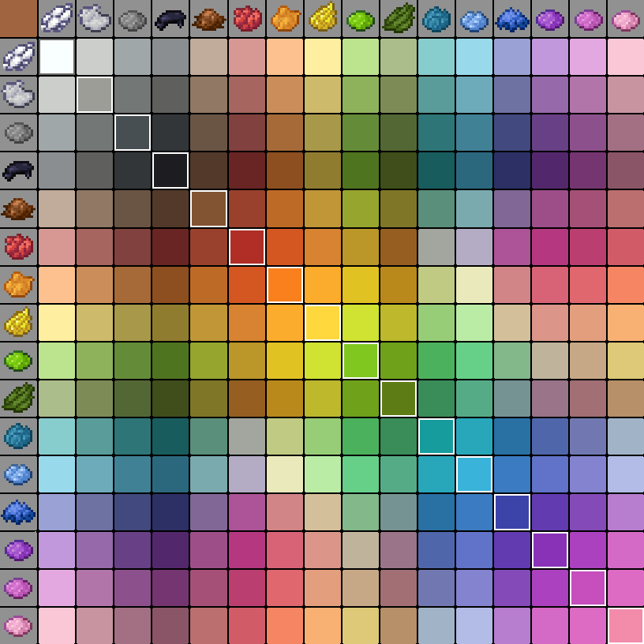Pick swatch in green row, purple column
Screen dimensions: 644x644
click(x=550, y=399)
